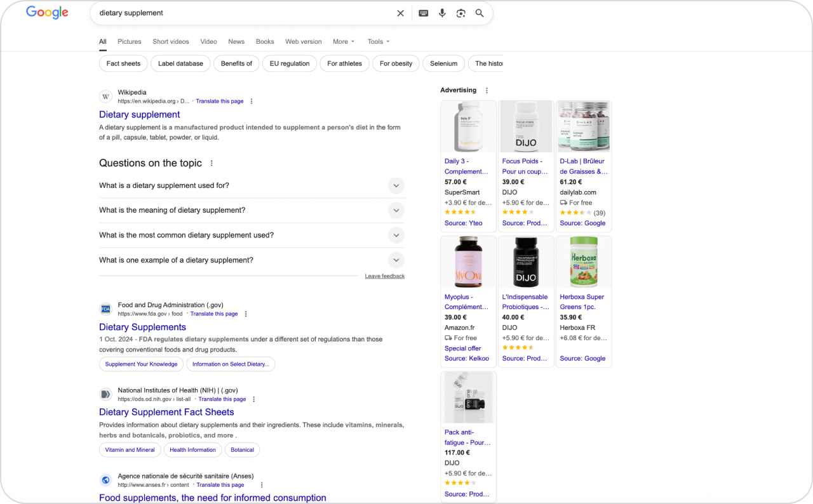Image resolution: width=813 pixels, height=504 pixels.
Task: Expand the question What is a dietary supplement used for
Action: (x=396, y=185)
